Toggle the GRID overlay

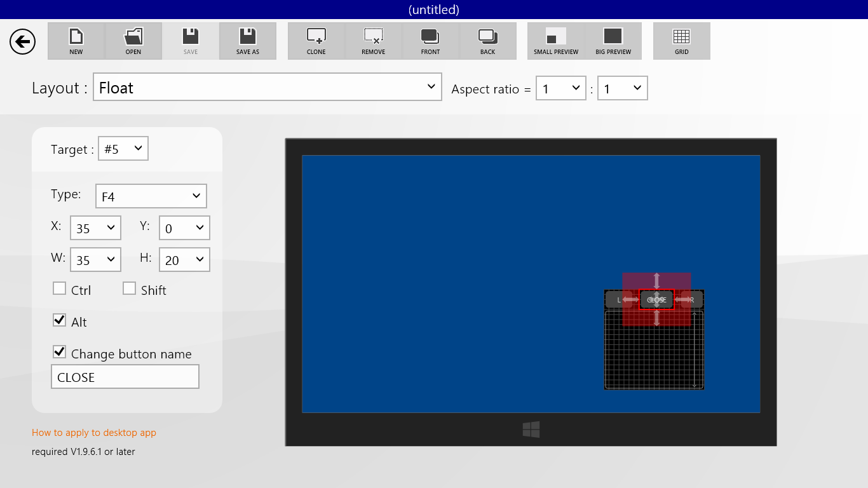pos(681,41)
